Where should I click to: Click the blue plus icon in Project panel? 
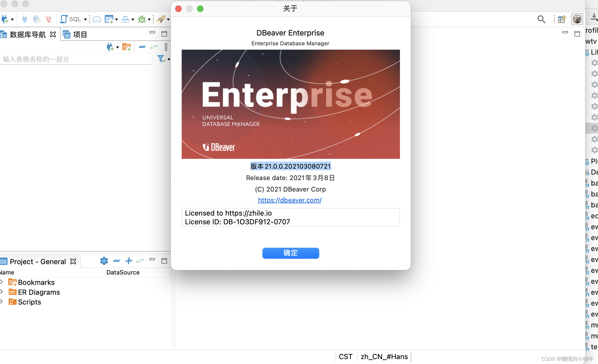129,261
